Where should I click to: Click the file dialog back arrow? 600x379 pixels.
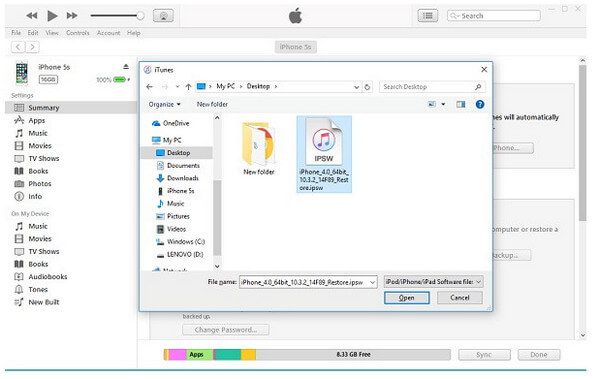pos(150,87)
